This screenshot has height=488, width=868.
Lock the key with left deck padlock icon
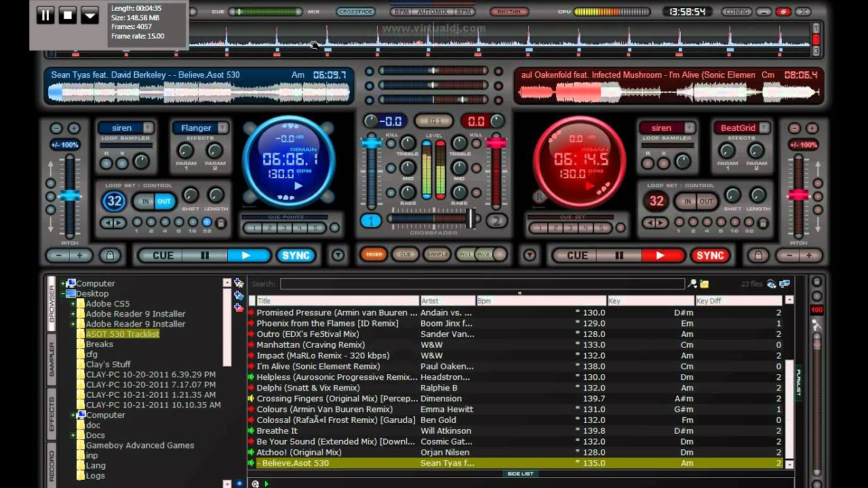(x=110, y=256)
